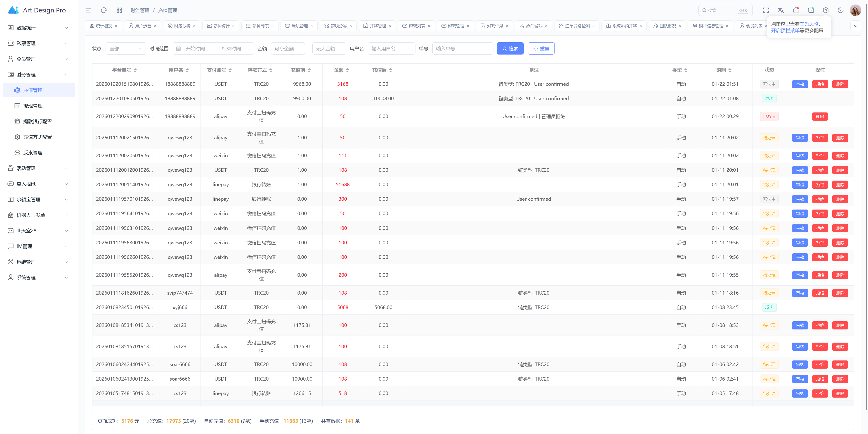Click the quick-entry grid icon
Viewport: 868px width, 434px height.
tap(119, 10)
